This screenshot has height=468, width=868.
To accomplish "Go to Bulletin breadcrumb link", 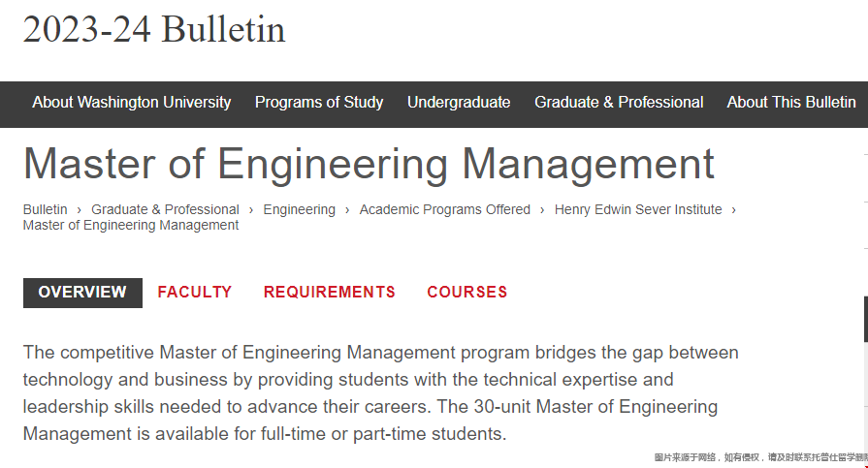I will [45, 209].
